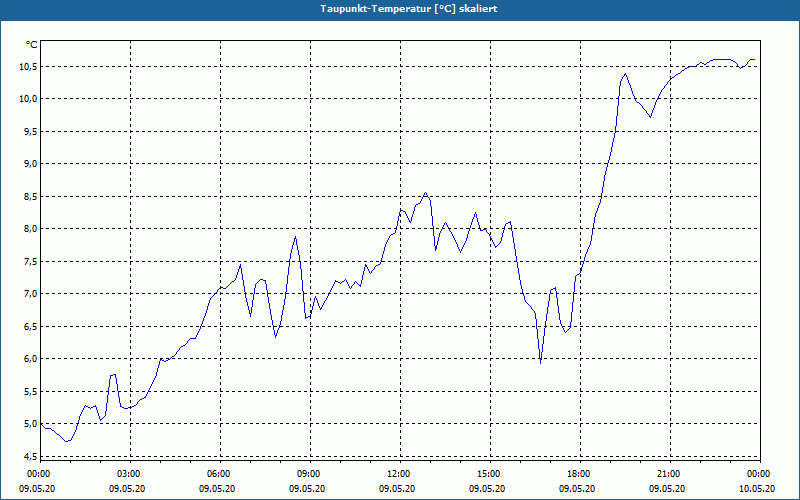
Task: Click the 5,0 y-axis label
Action: coord(31,423)
